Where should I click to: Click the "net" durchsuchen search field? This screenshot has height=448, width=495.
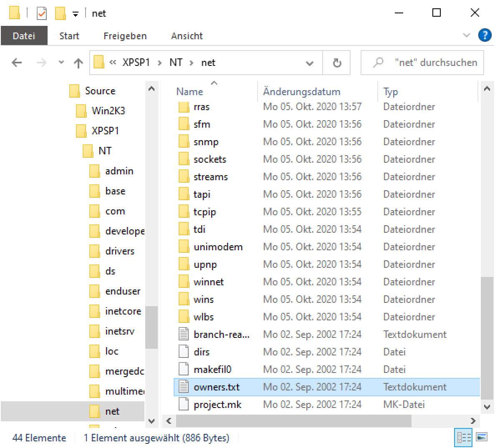point(422,63)
